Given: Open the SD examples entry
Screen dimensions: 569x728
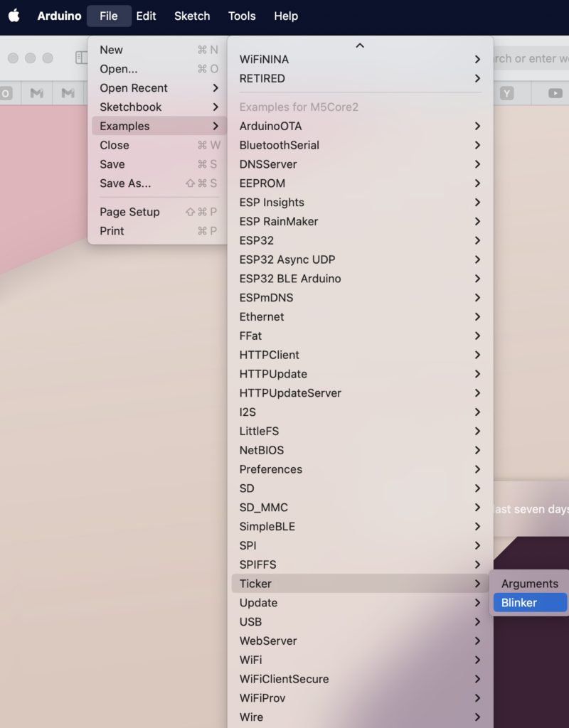Looking at the screenshot, I should (x=360, y=488).
